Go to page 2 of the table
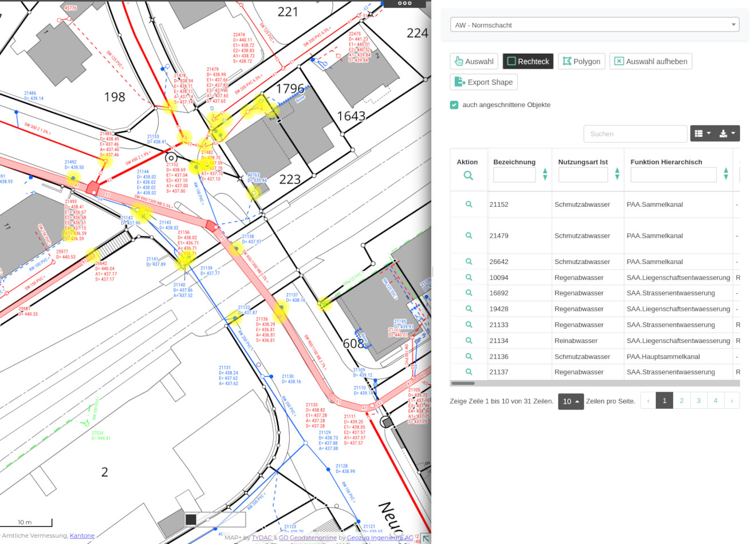This screenshot has height=544, width=756. pyautogui.click(x=681, y=400)
